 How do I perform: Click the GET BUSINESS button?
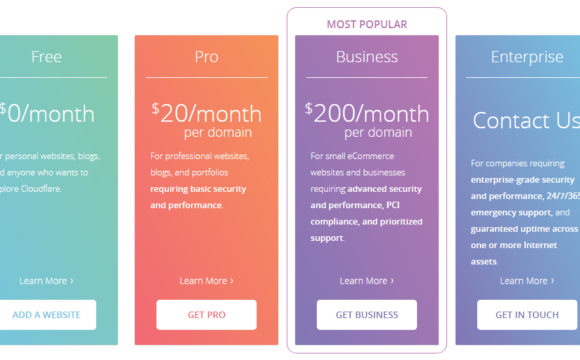pos(367,315)
